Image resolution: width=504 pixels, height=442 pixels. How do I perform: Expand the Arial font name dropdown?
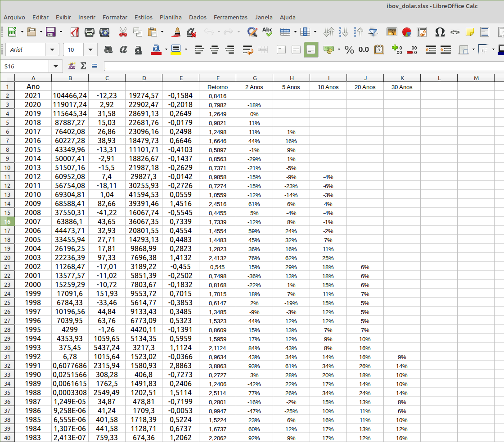53,50
